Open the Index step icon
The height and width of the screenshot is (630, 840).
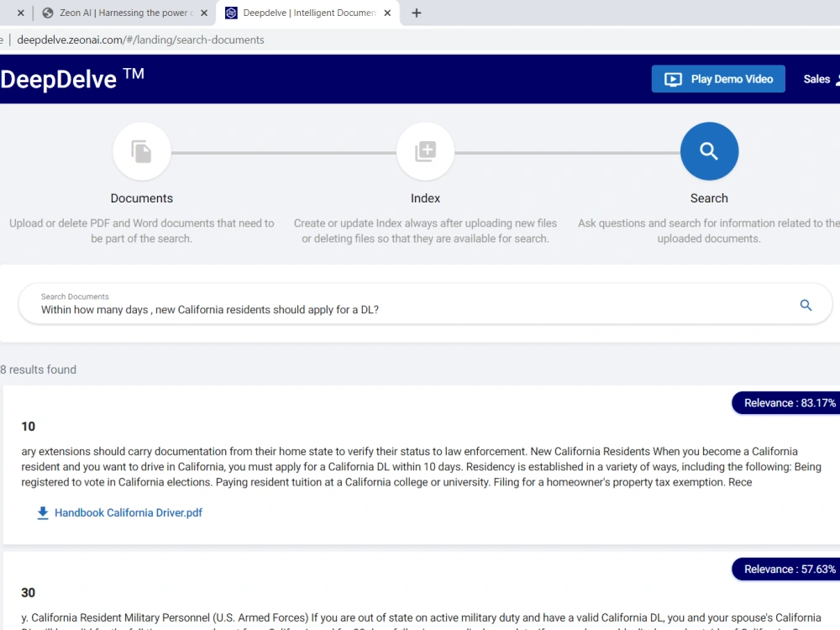click(x=425, y=151)
